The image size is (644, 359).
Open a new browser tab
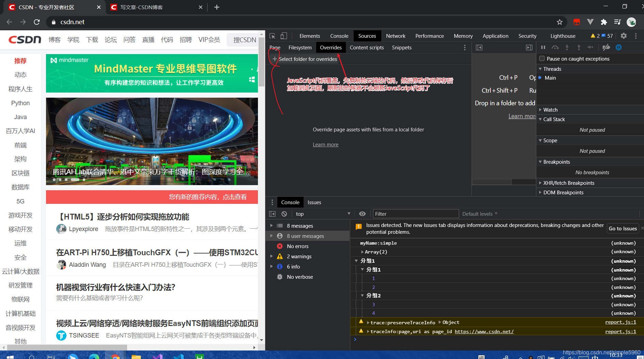pos(217,7)
